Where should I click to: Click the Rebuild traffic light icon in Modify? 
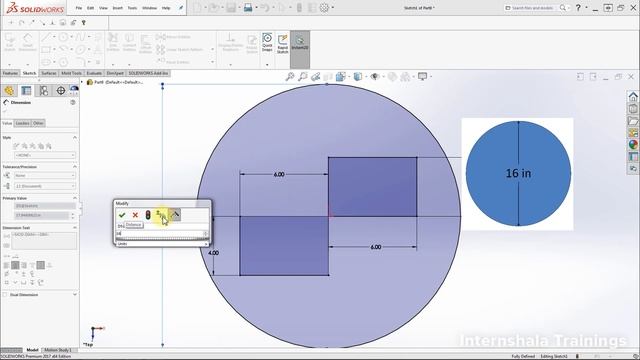(x=148, y=215)
